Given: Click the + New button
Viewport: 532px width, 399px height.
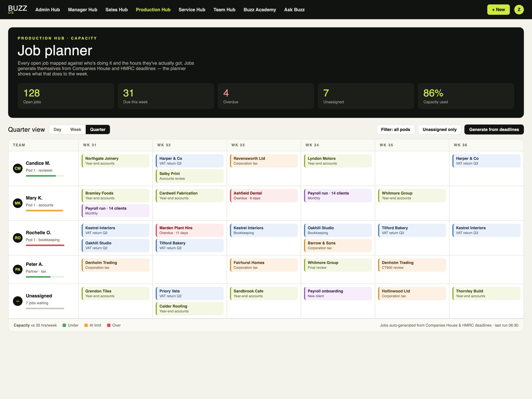Looking at the screenshot, I should click(498, 10).
